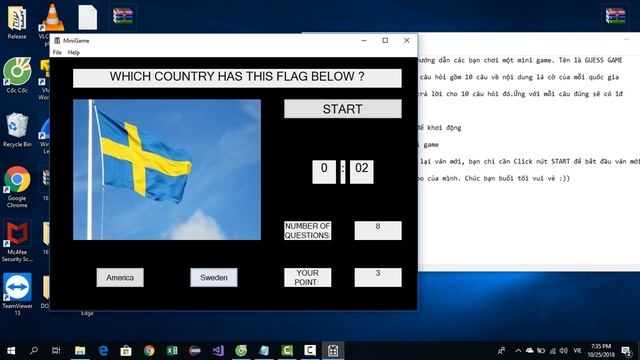Screen dimensions: 640x360
Task: Select the TeamViewer 13 desktop icon
Action: [17, 294]
